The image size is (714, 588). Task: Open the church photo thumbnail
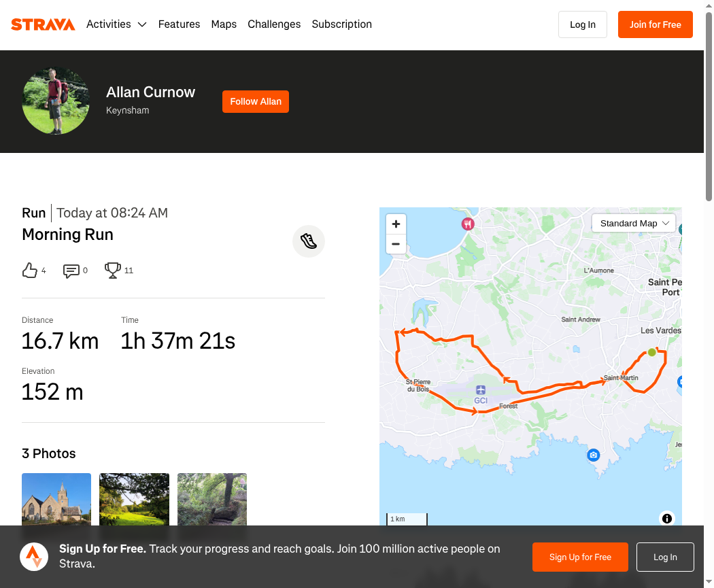click(56, 499)
